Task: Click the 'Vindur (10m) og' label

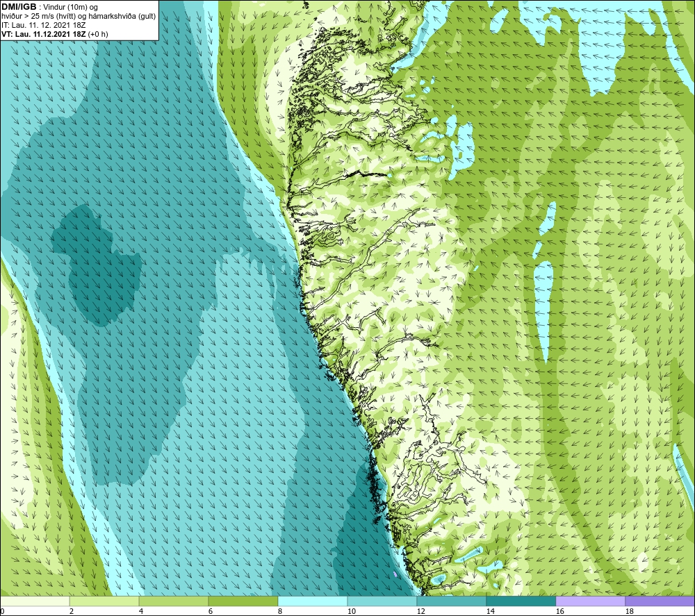Action: coord(70,7)
